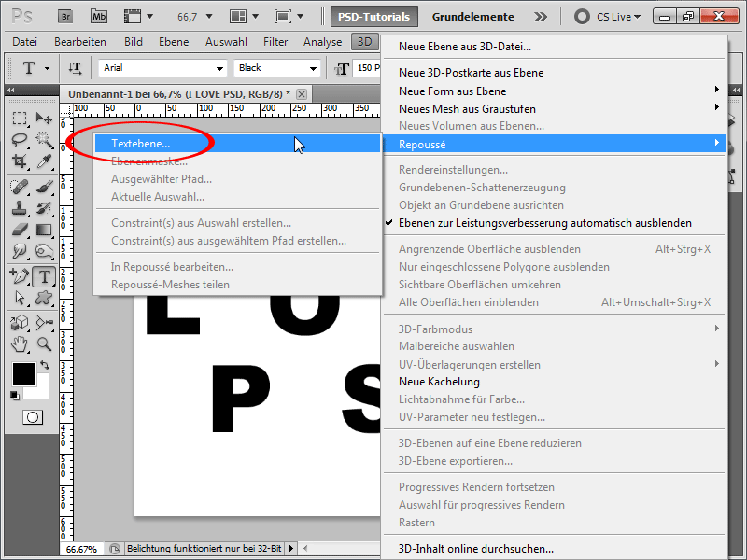Open the Datei menu
Image resolution: width=747 pixels, height=560 pixels.
[x=25, y=42]
